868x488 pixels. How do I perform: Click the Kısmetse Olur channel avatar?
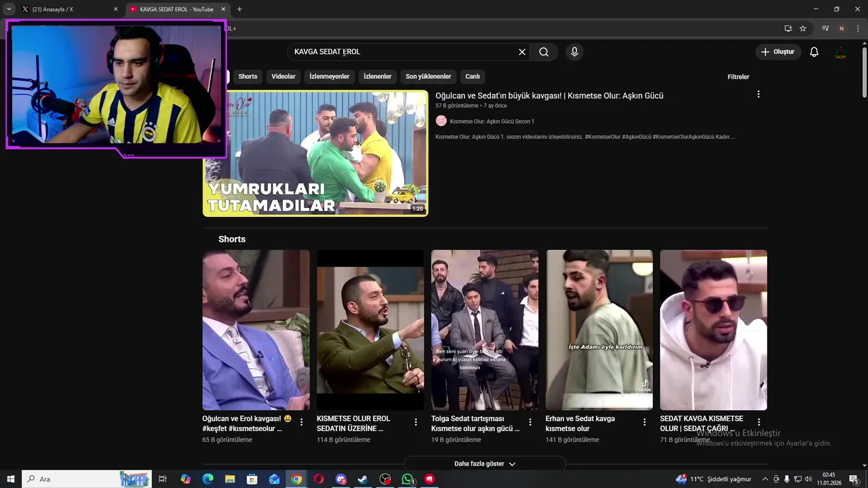(441, 121)
